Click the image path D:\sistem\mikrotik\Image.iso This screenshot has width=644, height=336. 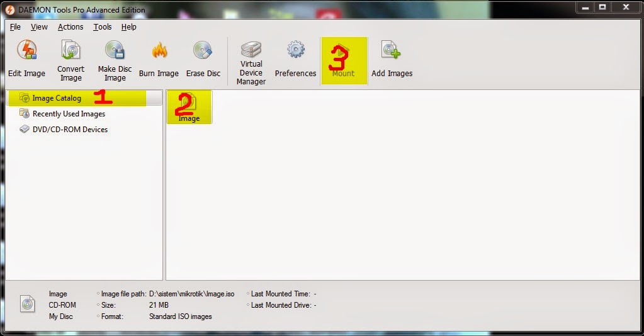pos(192,294)
